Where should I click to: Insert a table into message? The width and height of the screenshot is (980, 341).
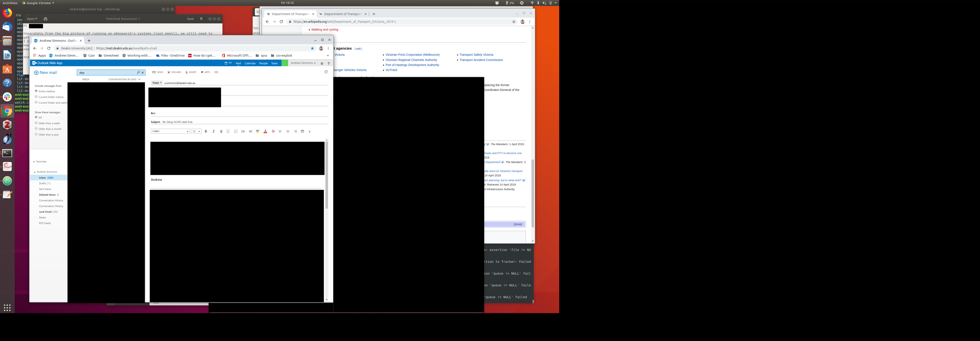coord(303,132)
